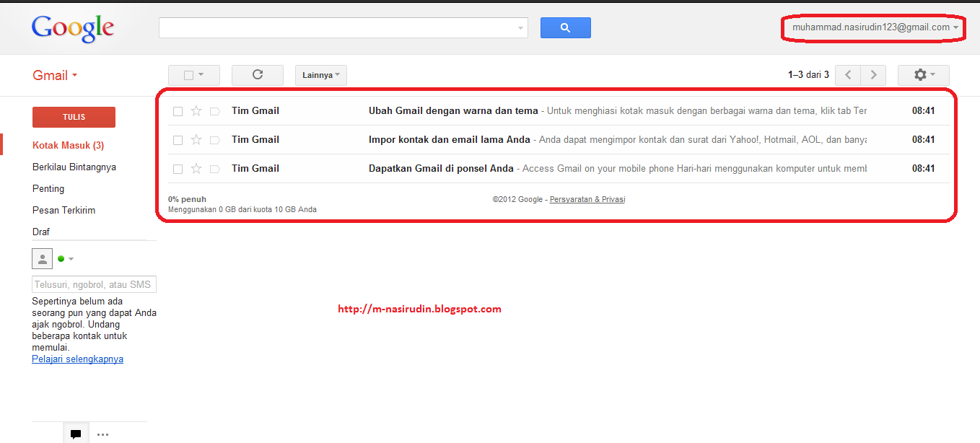Screen dimensions: 980x443
Task: Click the blue search magnifier button
Action: tap(565, 27)
